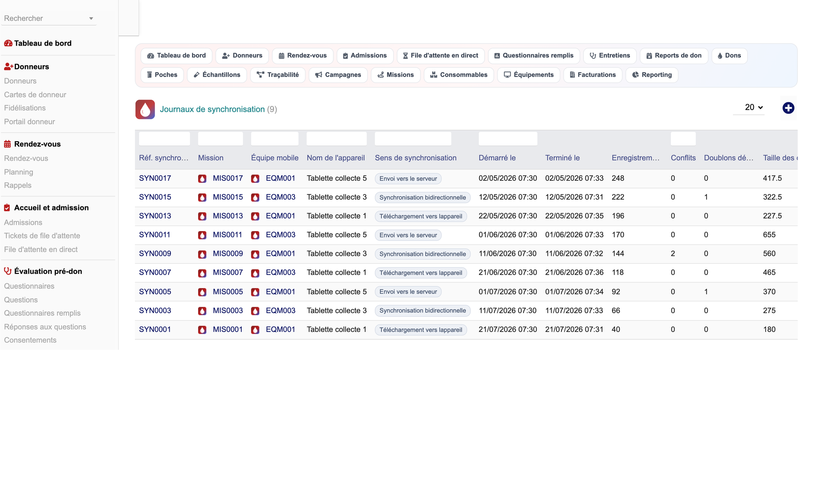Select the Consommables tab

pyautogui.click(x=459, y=75)
